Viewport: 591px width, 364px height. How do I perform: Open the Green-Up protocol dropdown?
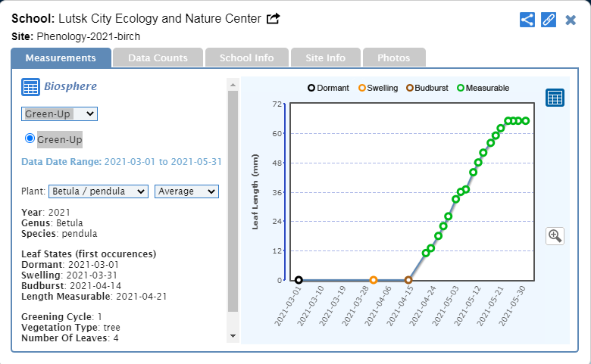59,114
